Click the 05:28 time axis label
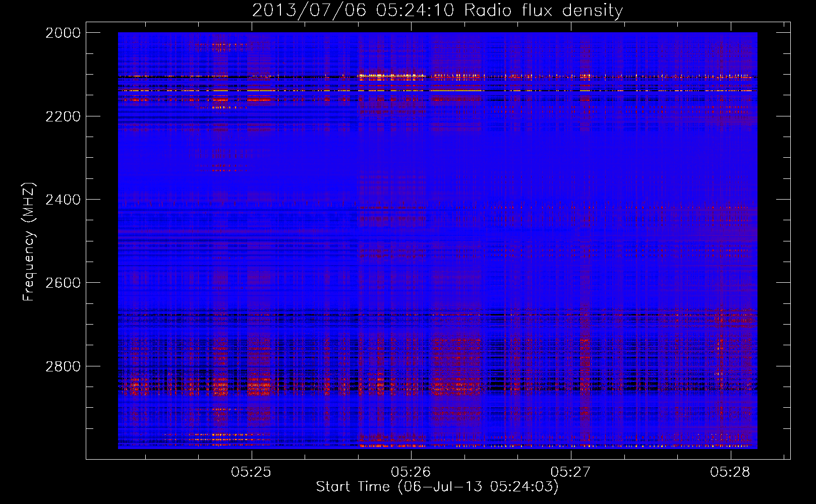This screenshot has width=816, height=504. point(730,472)
